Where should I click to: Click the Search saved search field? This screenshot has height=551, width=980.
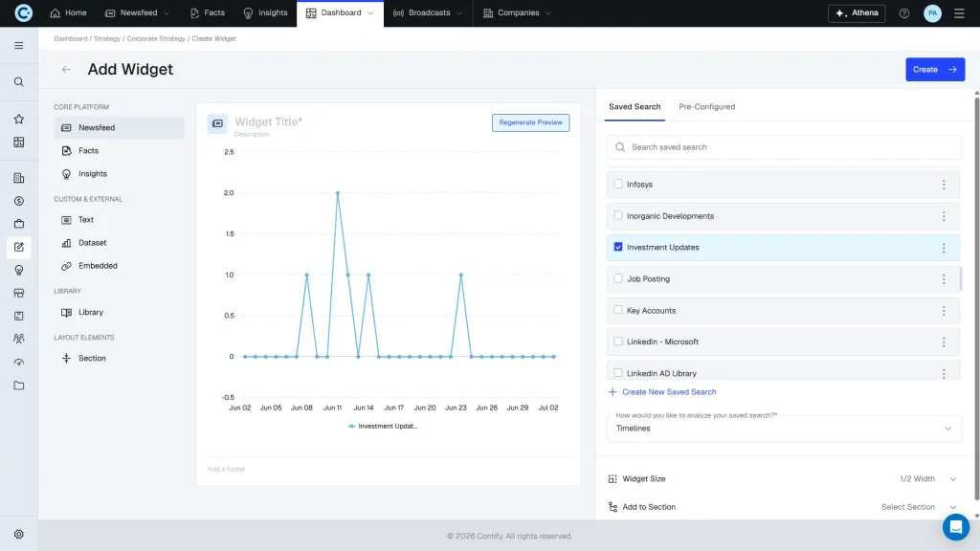pos(784,147)
